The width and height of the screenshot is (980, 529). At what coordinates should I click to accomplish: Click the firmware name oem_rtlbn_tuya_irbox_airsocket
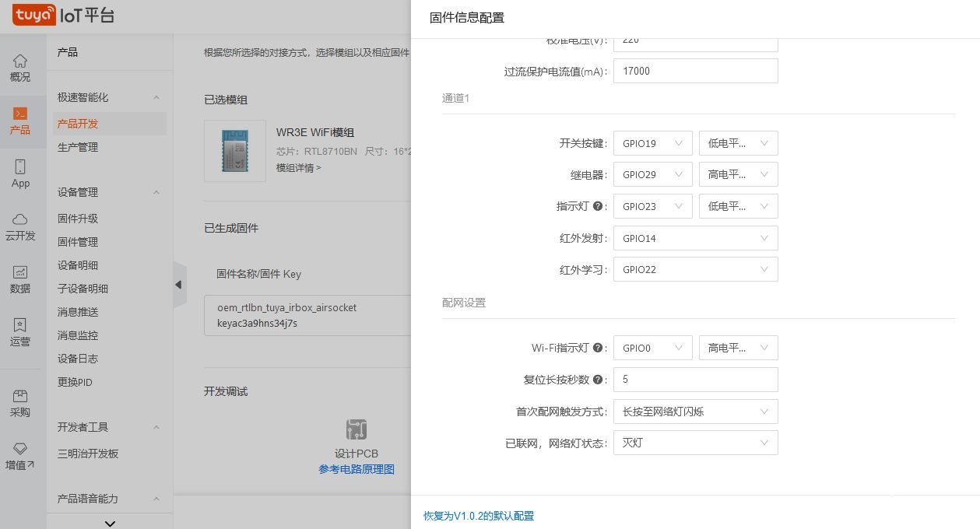[x=286, y=307]
